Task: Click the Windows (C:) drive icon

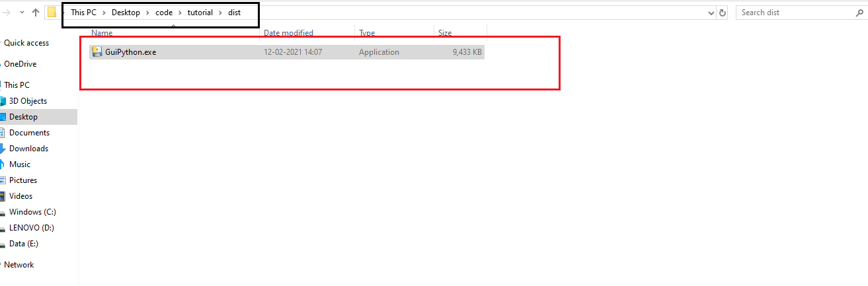Action: 3,212
